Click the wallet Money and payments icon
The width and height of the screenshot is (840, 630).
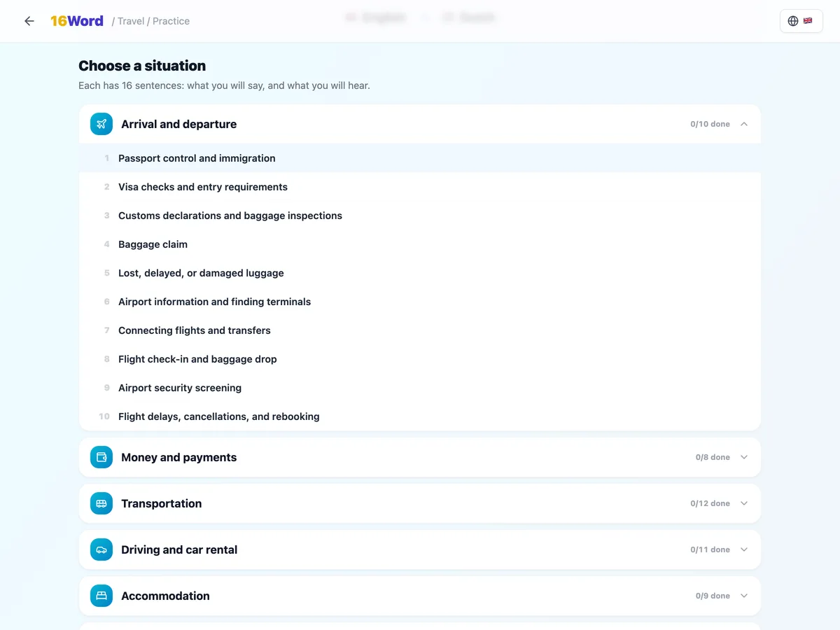[x=101, y=457]
